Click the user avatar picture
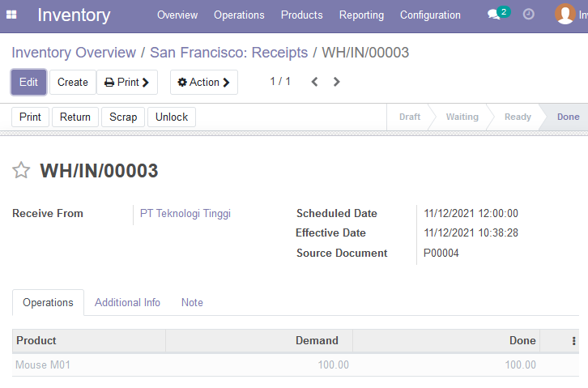Viewport: 588px width, 388px height. pyautogui.click(x=565, y=14)
